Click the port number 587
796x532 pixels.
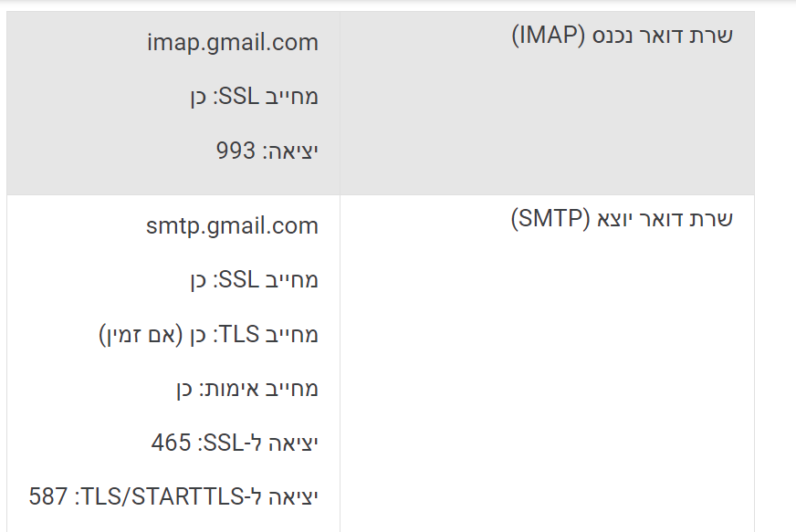coord(48,497)
